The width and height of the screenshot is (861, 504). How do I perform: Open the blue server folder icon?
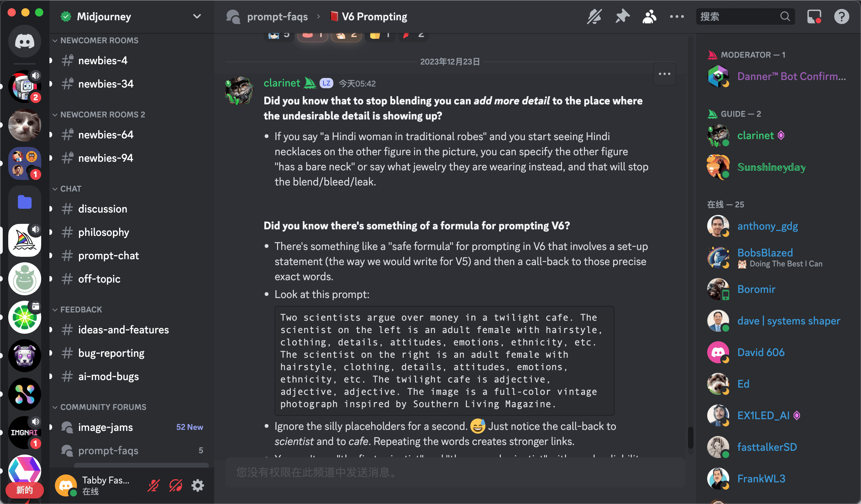[25, 202]
